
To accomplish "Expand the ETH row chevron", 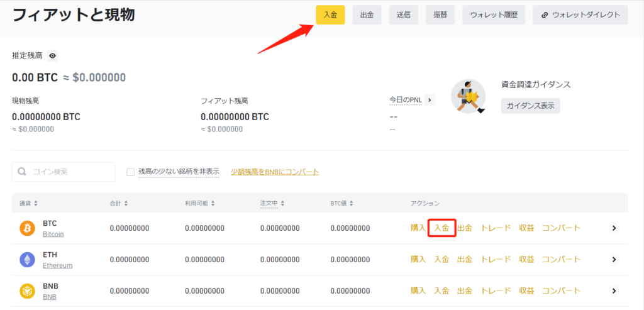I will click(614, 260).
